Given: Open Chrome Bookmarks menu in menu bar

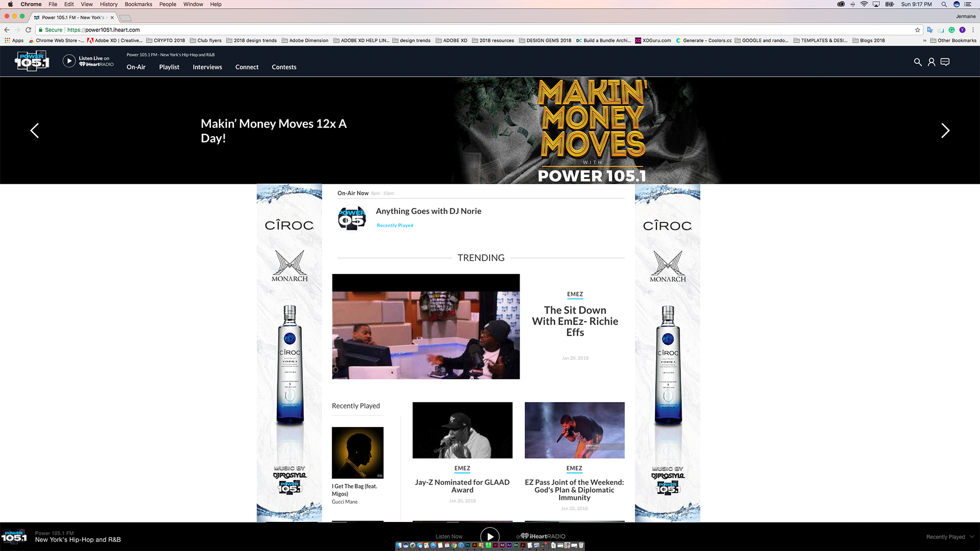Looking at the screenshot, I should [x=138, y=4].
